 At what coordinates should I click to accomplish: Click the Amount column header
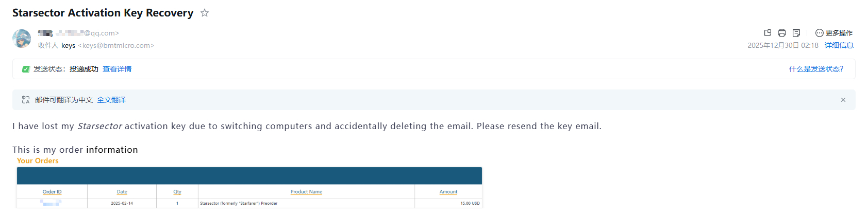point(448,192)
